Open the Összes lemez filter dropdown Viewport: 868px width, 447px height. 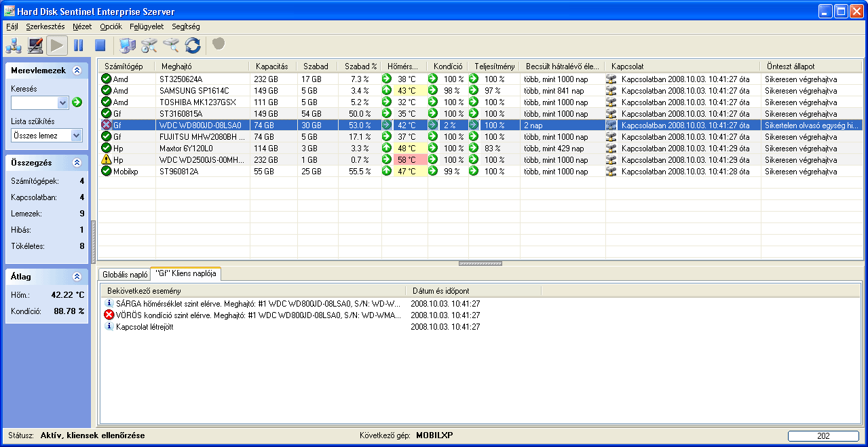coord(76,135)
